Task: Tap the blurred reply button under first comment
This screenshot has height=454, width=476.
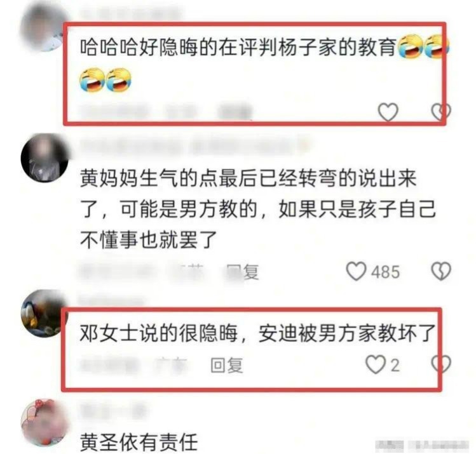Action: (x=235, y=112)
